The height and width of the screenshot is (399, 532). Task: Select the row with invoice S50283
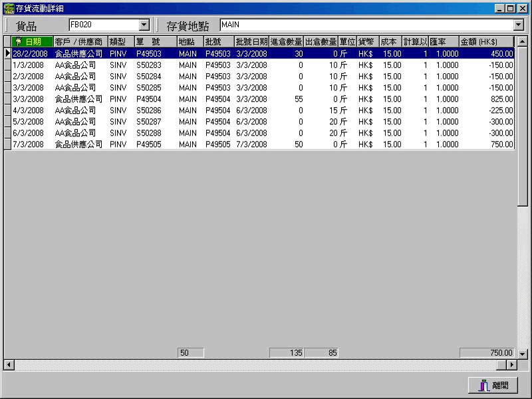[149, 65]
